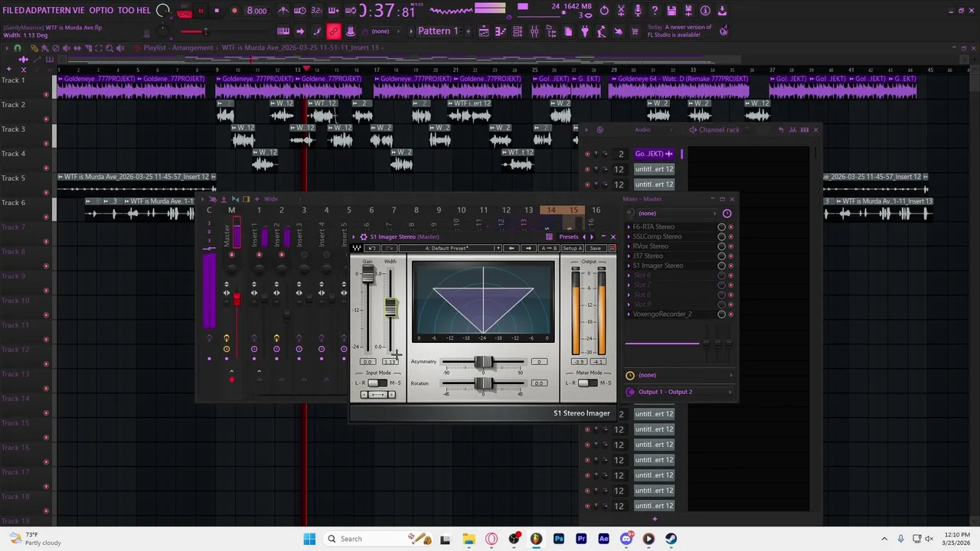Expand the RVox Stereo effect slot

coord(629,246)
